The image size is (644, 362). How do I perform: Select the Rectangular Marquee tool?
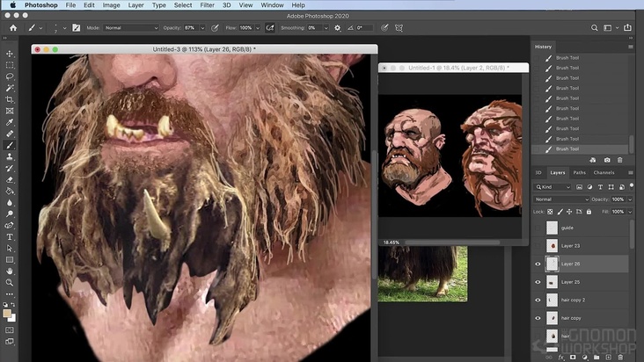click(10, 65)
